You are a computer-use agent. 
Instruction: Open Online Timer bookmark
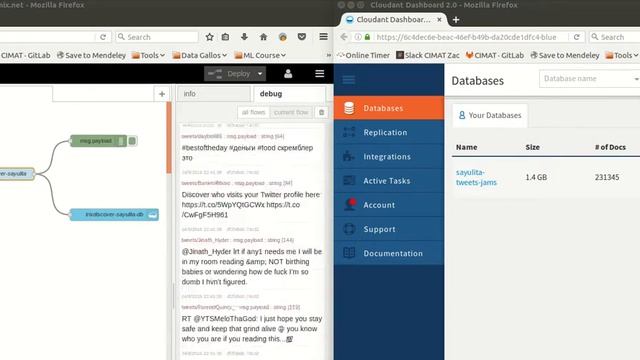363,55
